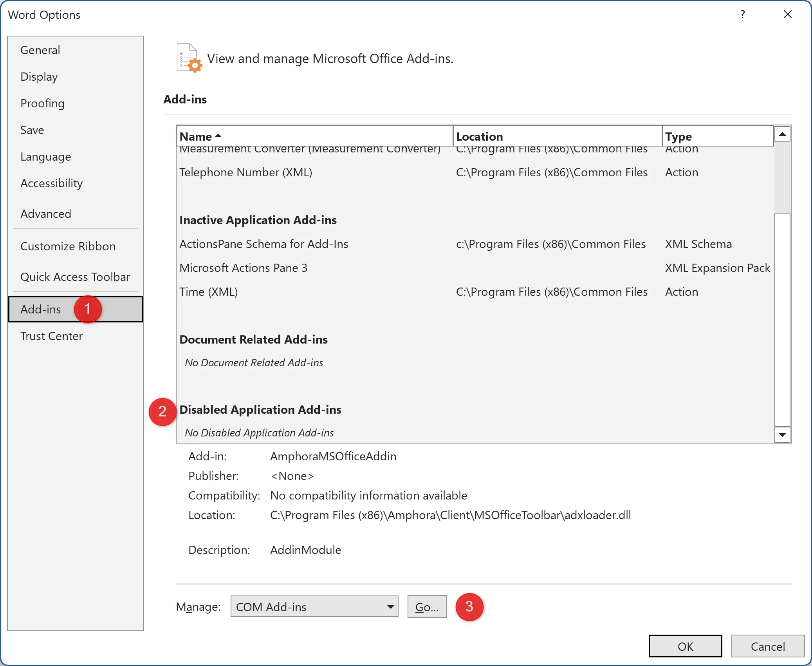Open Accessibility options

(75, 183)
